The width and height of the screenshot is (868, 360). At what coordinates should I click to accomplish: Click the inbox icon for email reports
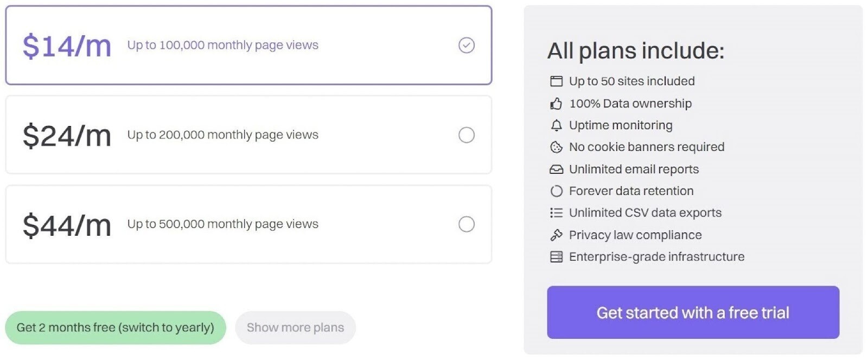pos(556,169)
